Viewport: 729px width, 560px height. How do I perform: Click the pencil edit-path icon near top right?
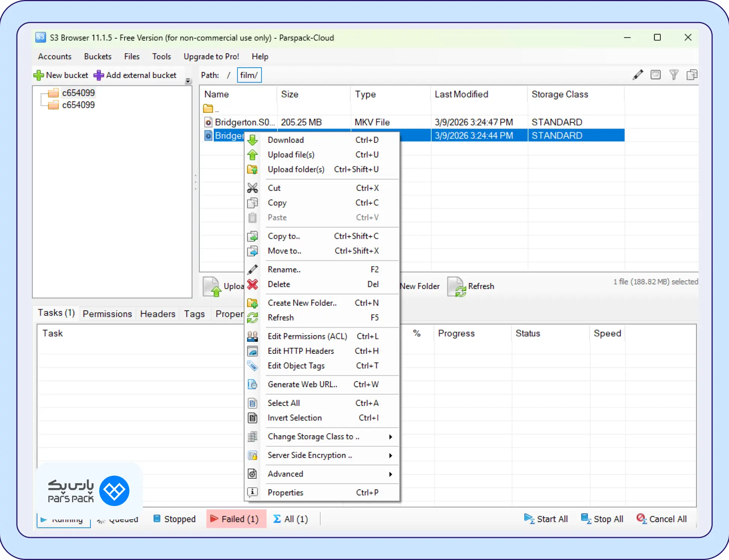(637, 75)
